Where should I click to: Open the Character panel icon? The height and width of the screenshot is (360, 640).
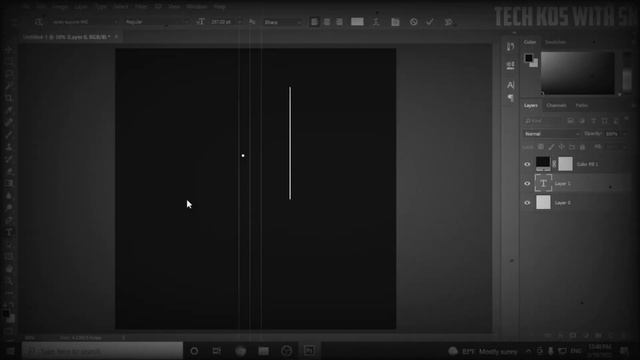(511, 85)
